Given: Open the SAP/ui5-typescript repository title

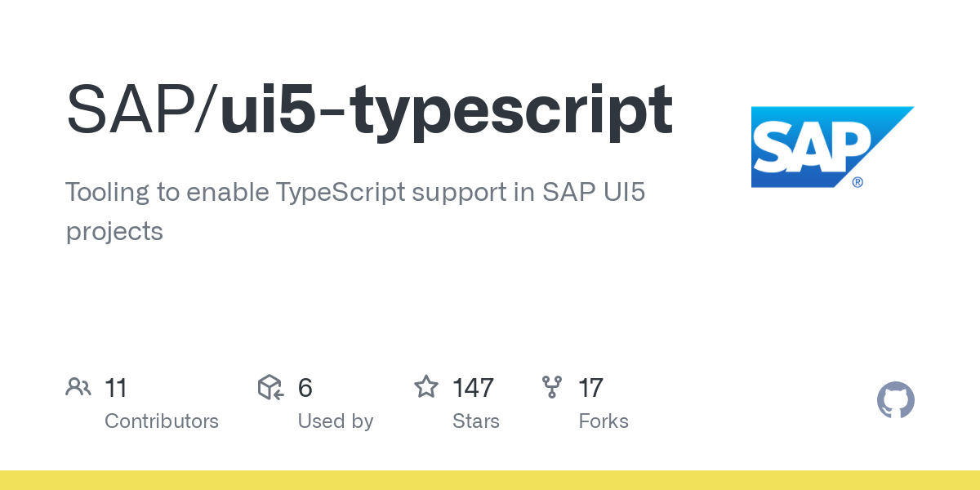Looking at the screenshot, I should coord(369,110).
